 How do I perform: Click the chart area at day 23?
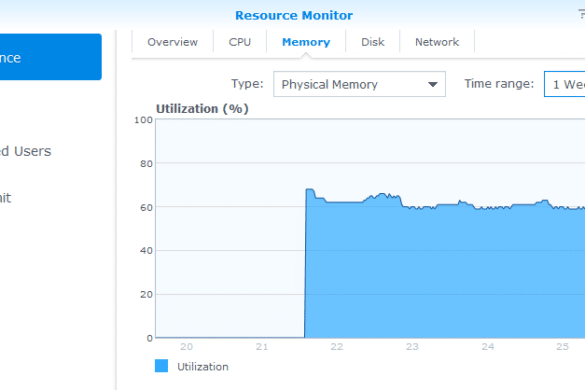[x=412, y=272]
